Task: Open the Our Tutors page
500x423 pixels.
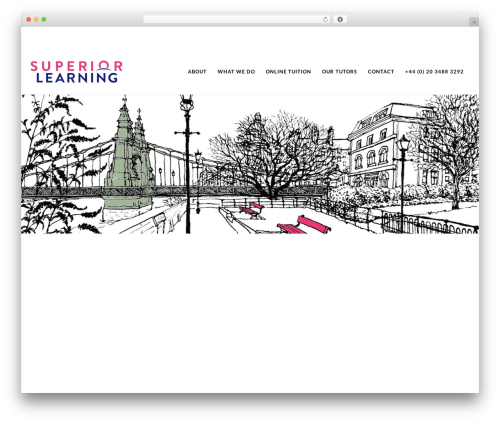Action: pyautogui.click(x=339, y=72)
